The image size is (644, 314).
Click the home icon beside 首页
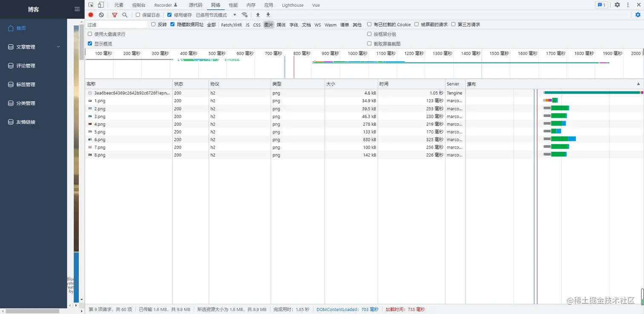[x=11, y=28]
